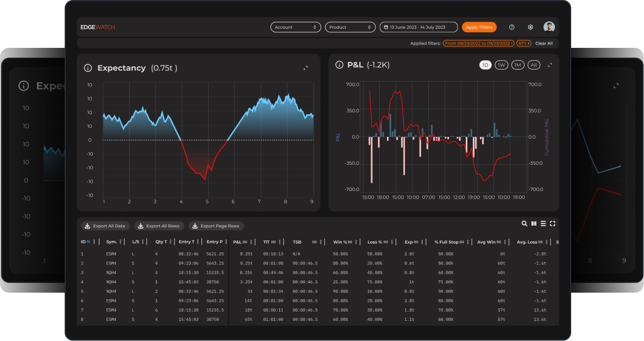
Task: Click Export All Data button
Action: tap(105, 226)
